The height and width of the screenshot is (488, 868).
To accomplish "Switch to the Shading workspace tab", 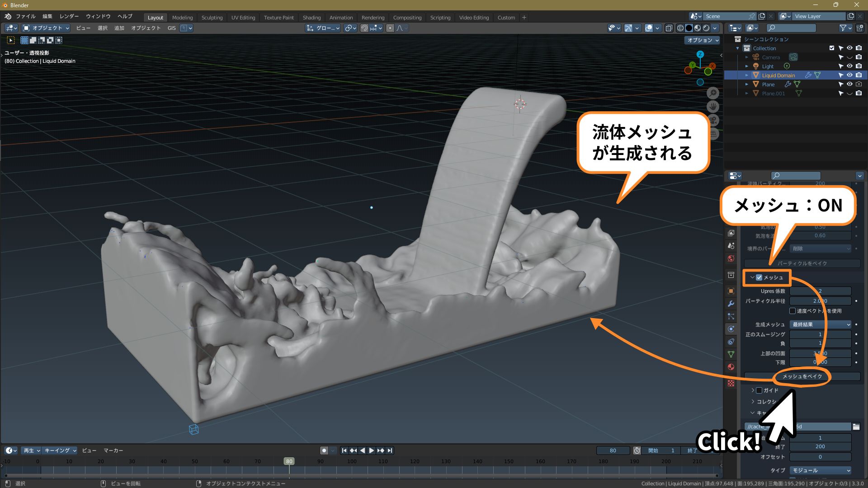I will tap(311, 18).
